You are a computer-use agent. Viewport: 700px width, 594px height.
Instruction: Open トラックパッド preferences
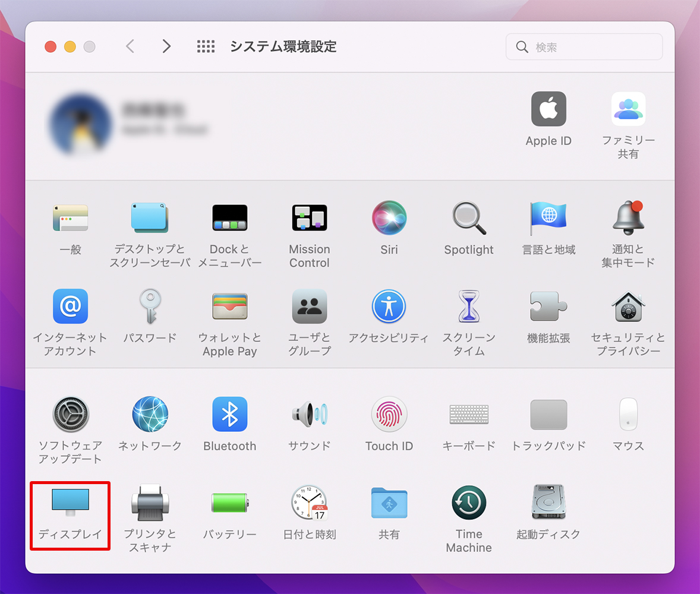[x=548, y=414]
